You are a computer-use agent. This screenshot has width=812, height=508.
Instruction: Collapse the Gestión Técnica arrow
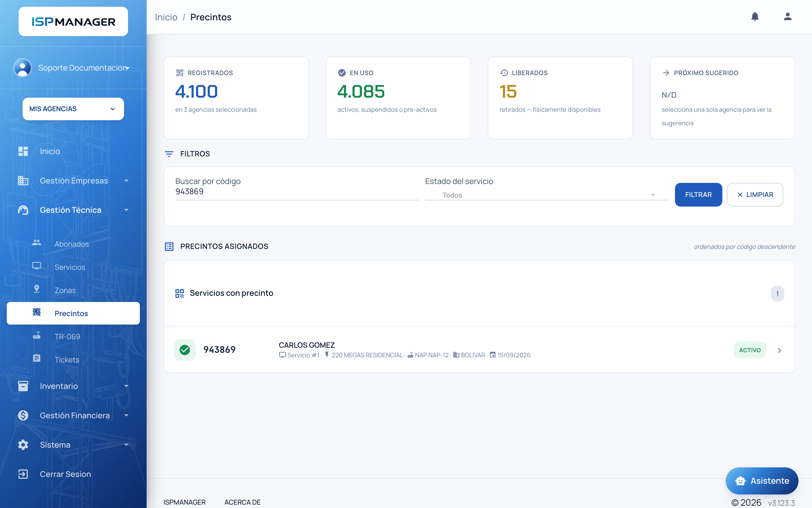tap(126, 210)
